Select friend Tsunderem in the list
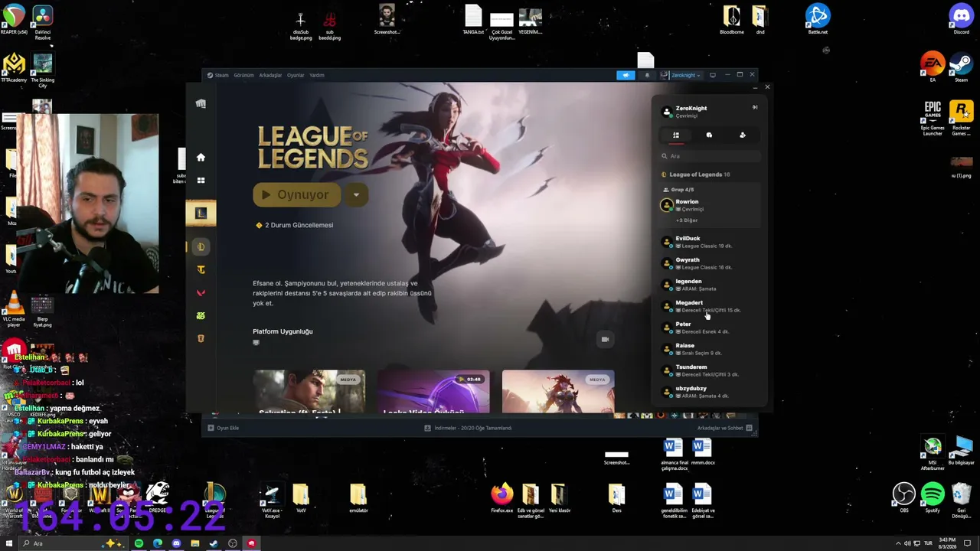Image resolution: width=980 pixels, height=551 pixels. (x=710, y=370)
